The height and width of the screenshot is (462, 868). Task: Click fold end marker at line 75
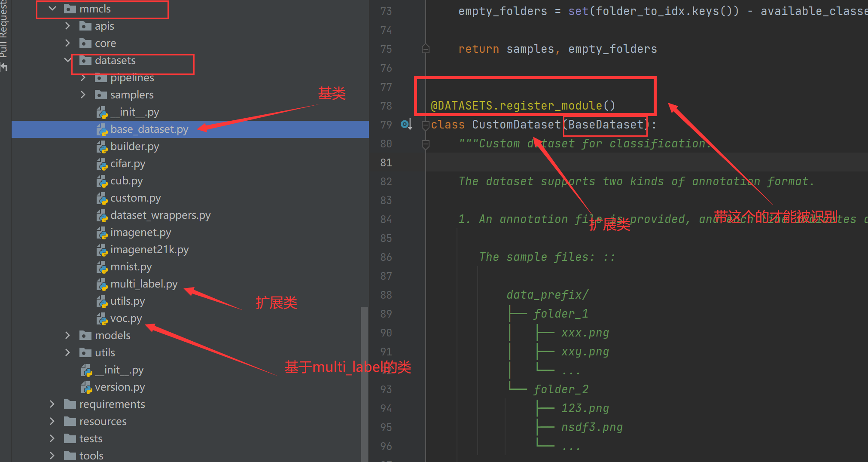click(x=426, y=49)
